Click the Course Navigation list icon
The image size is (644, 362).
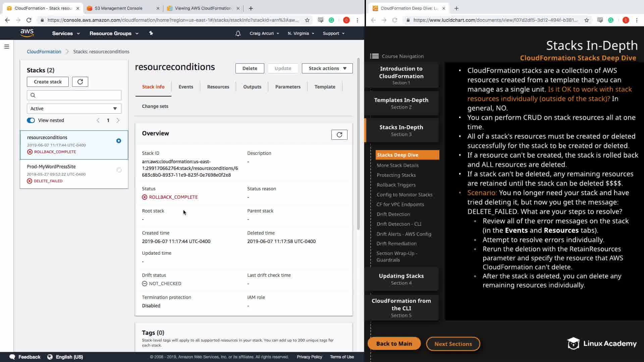pos(374,56)
